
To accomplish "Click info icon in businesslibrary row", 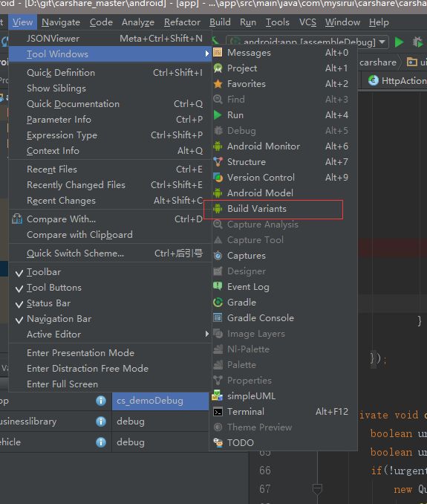I will click(x=101, y=421).
